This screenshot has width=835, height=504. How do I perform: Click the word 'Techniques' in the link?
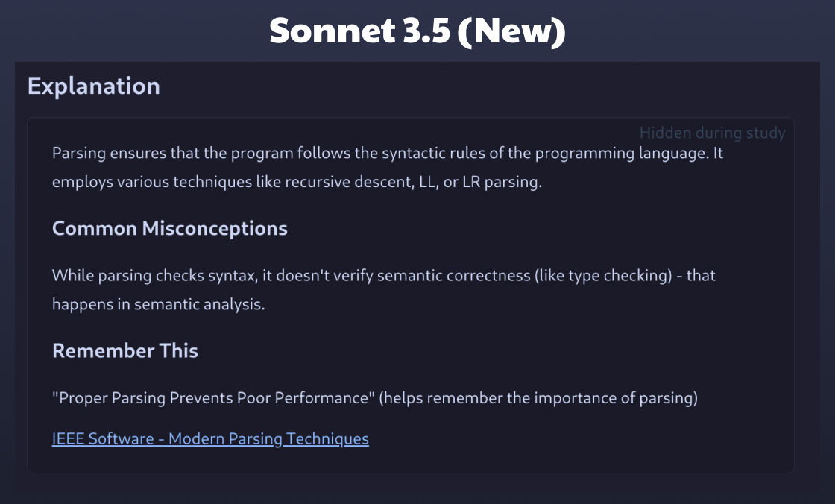[327, 438]
